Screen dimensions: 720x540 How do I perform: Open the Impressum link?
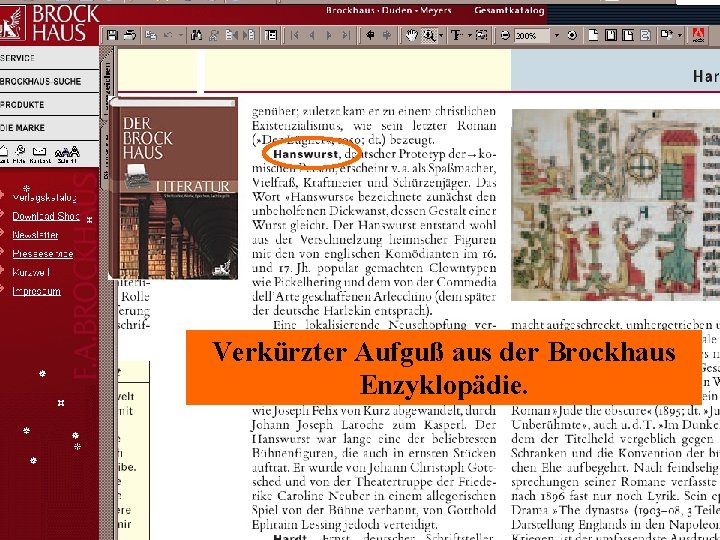[x=36, y=291]
